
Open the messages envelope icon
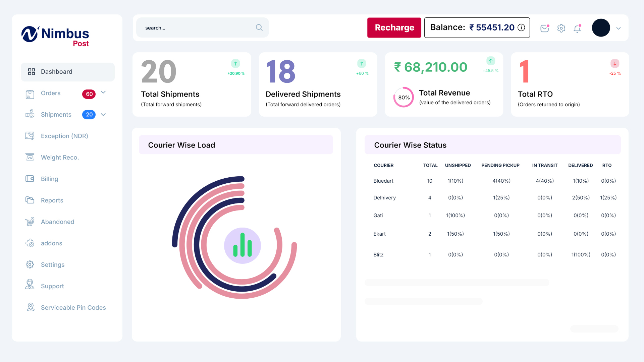tap(544, 28)
